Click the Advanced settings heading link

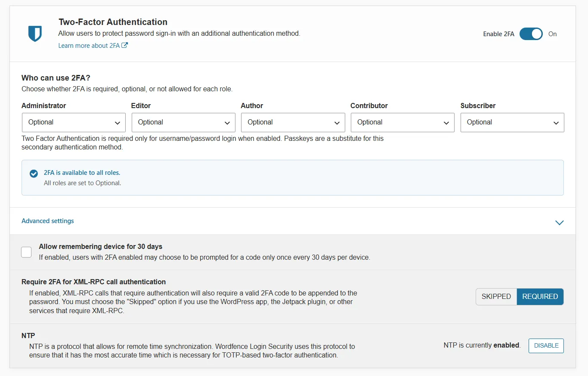point(48,221)
